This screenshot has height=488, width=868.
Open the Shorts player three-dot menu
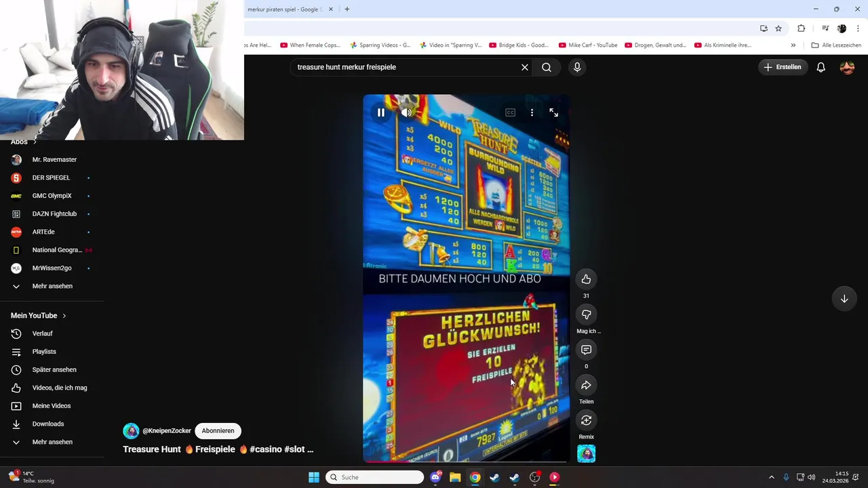point(532,113)
